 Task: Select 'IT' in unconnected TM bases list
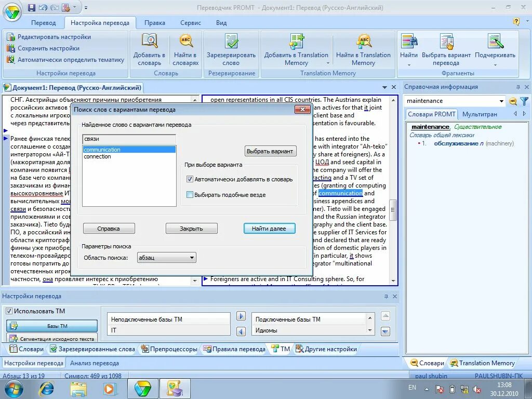169,330
